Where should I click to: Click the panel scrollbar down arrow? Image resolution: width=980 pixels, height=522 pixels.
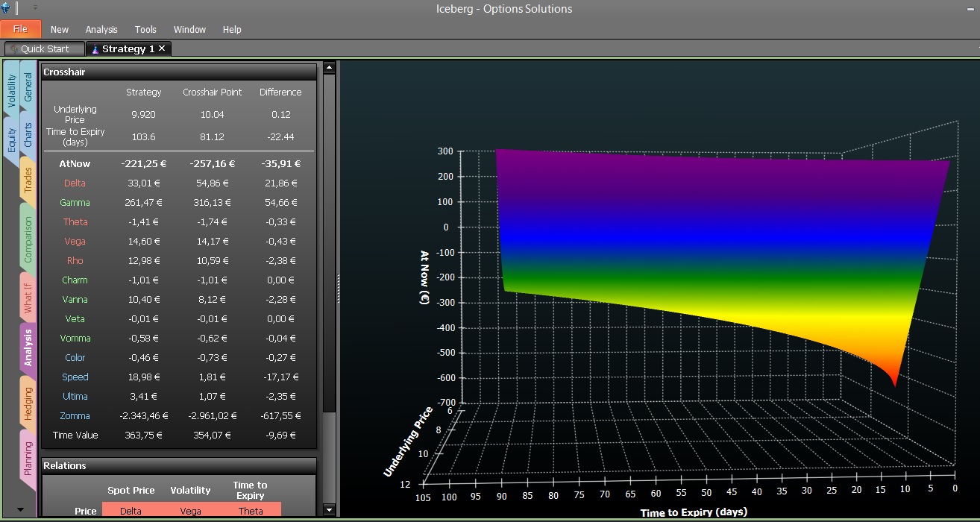click(x=329, y=510)
